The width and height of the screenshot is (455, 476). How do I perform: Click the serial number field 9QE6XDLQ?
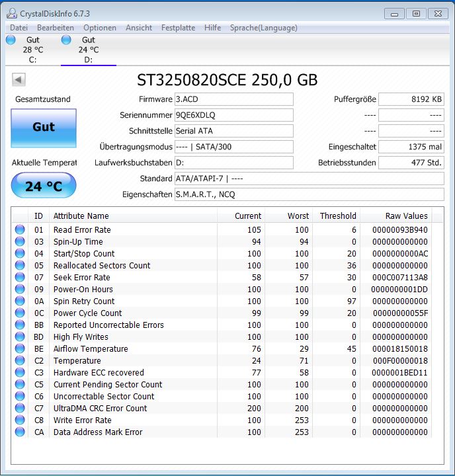[234, 115]
